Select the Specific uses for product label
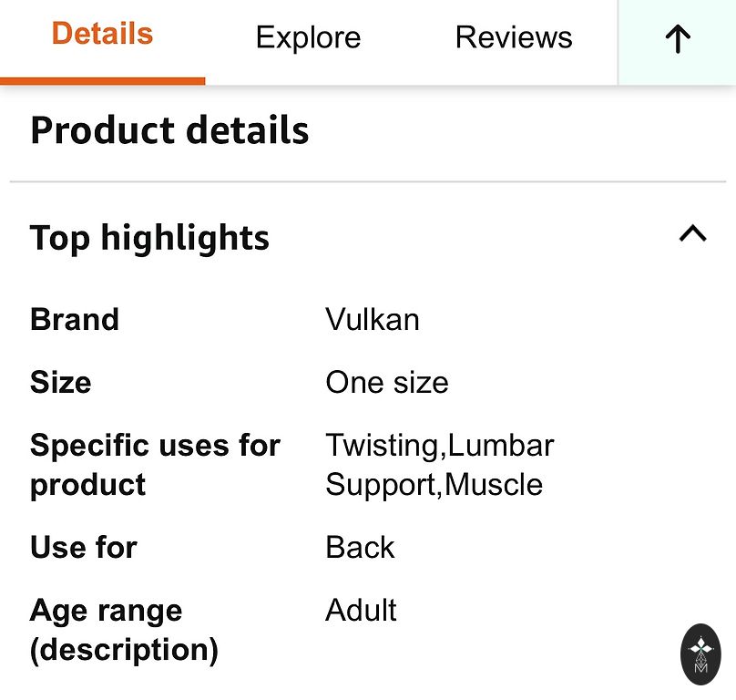This screenshot has width=736, height=700. pos(155,465)
